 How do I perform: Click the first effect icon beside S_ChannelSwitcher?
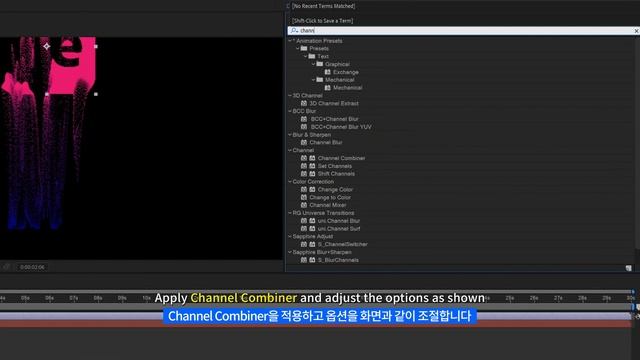(x=304, y=244)
